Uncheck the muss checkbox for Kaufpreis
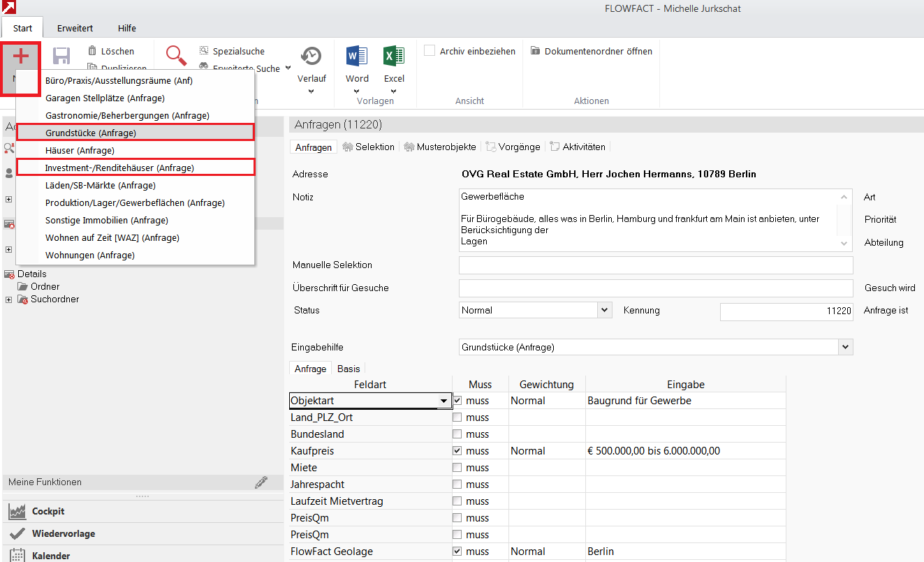The width and height of the screenshot is (924, 562). [x=457, y=451]
